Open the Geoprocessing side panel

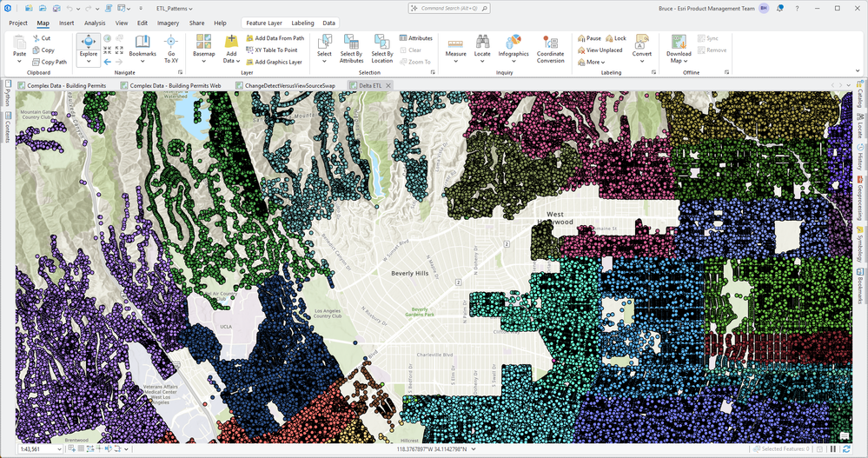(860, 198)
